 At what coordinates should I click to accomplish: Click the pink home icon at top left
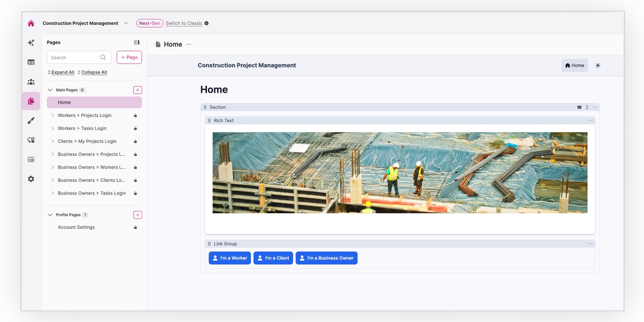(x=31, y=23)
